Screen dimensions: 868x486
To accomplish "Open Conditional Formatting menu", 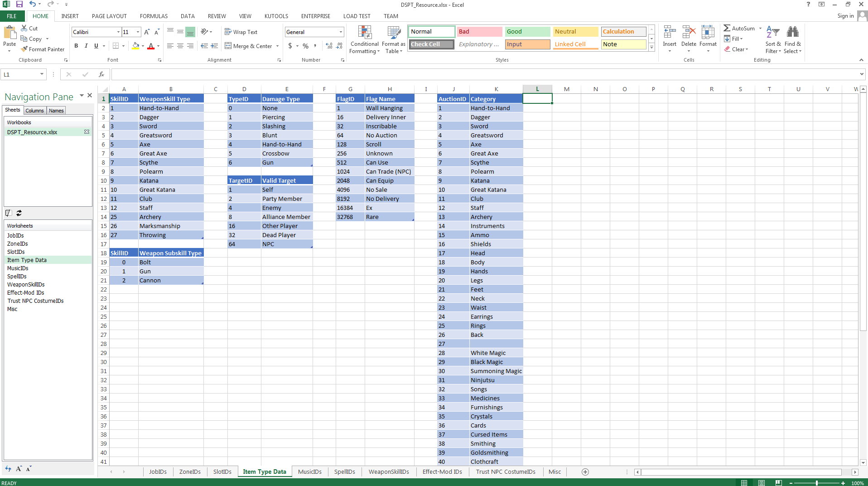I will [364, 40].
